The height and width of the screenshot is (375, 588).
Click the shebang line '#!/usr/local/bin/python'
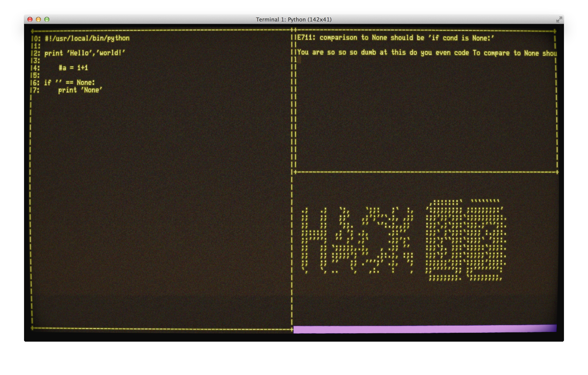coord(87,38)
